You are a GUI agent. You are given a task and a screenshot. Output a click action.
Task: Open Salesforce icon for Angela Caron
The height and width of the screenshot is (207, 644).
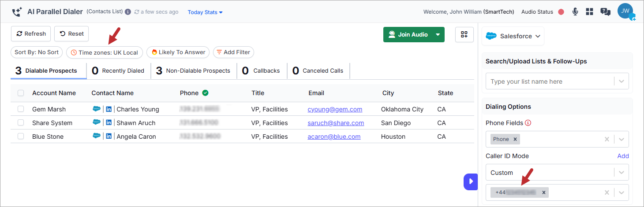coord(97,136)
